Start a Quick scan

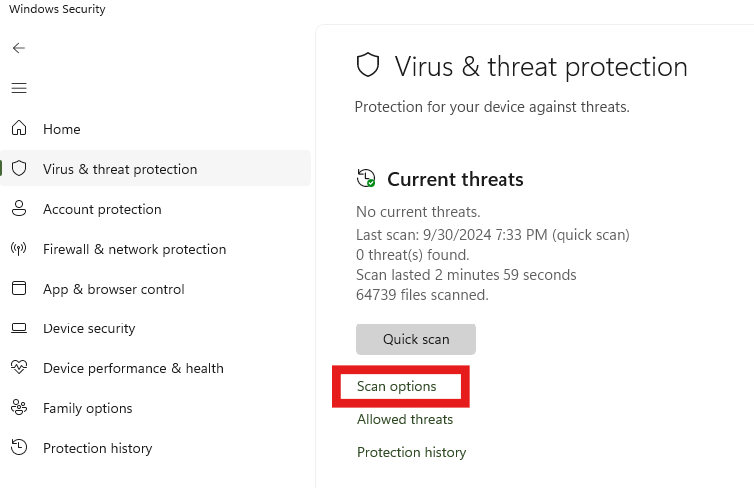click(416, 339)
